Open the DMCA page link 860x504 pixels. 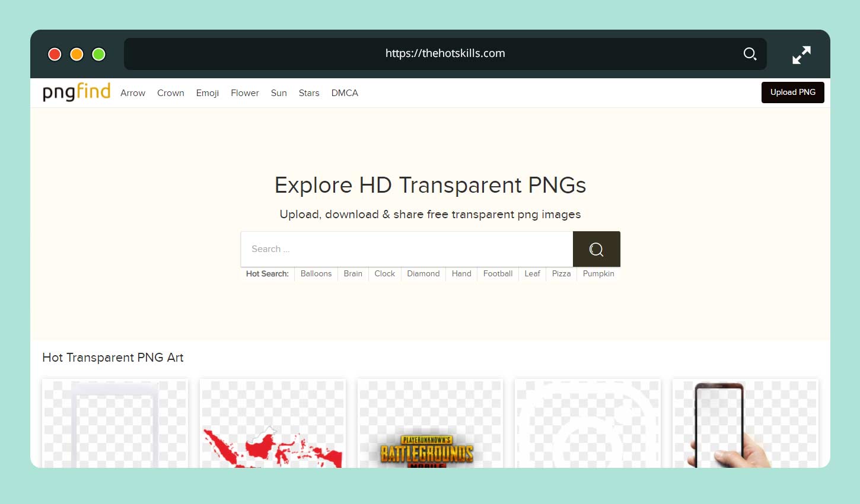(345, 92)
